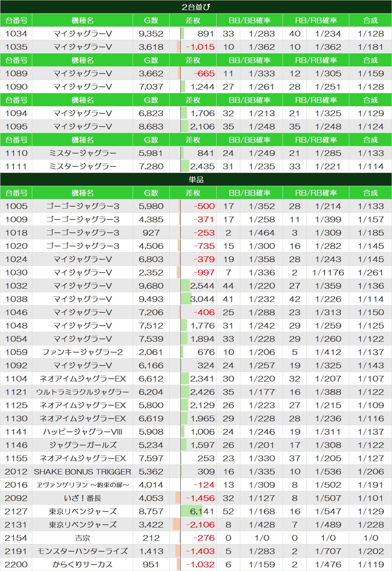Click the ジャグラーガールズ machine name
This screenshot has width=392, height=571.
82,445
